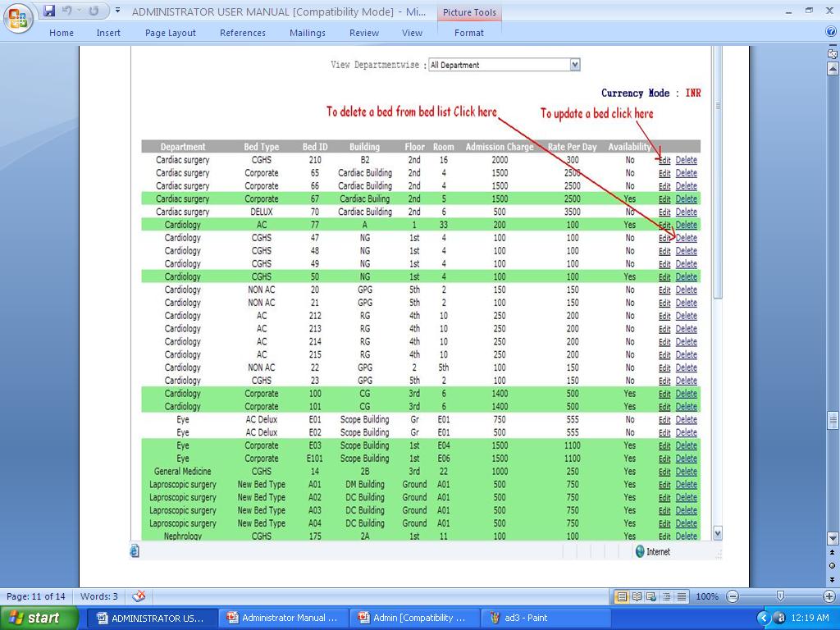Click the 100% zoom level button
840x630 pixels.
(x=707, y=596)
